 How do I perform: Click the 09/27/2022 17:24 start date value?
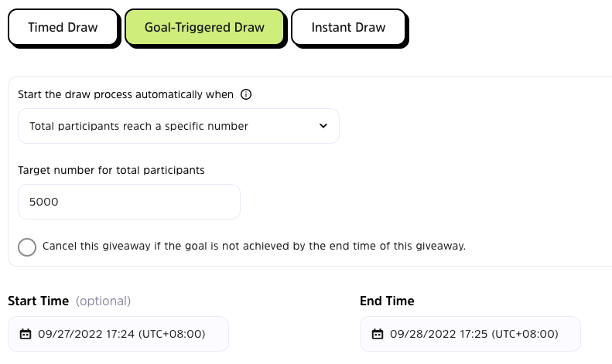86,335
